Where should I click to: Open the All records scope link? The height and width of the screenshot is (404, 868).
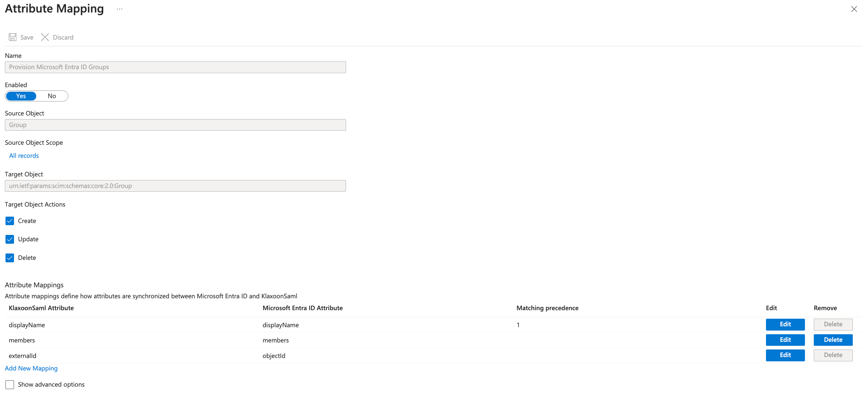24,156
